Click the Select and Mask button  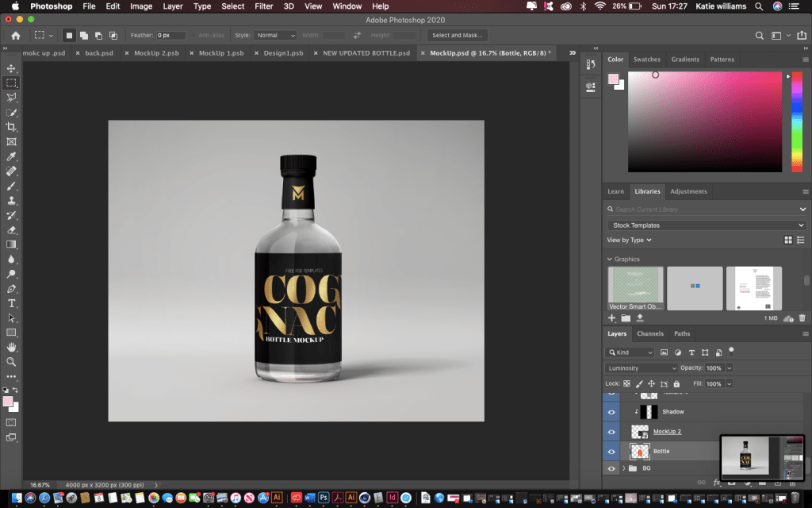[x=457, y=36]
